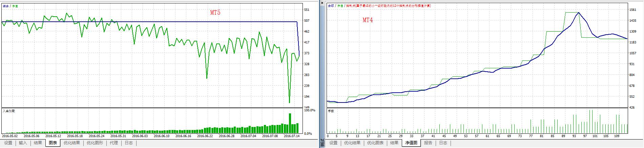Open the 日志 tab in the MT4 tester
Viewport: 644px width, 148px height.
pyautogui.click(x=443, y=143)
